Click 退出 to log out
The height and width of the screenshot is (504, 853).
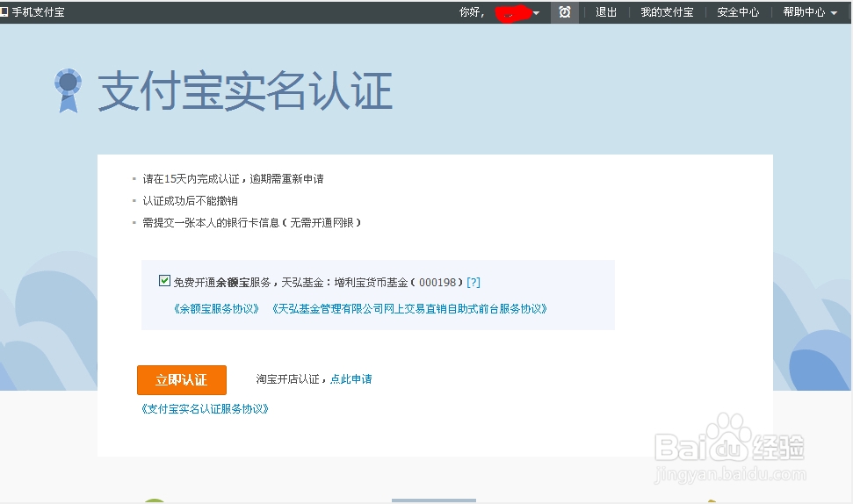(606, 12)
